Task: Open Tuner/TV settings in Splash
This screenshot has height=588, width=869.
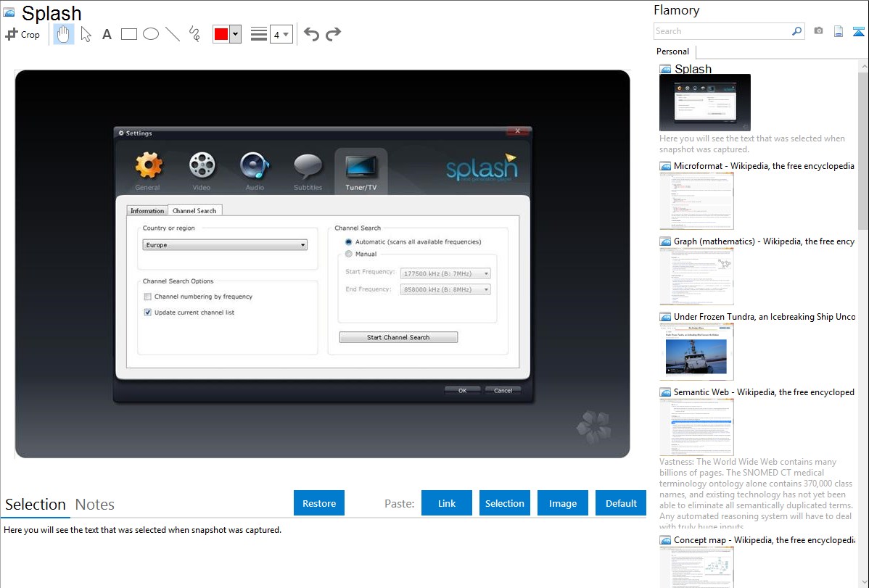Action: coord(361,171)
